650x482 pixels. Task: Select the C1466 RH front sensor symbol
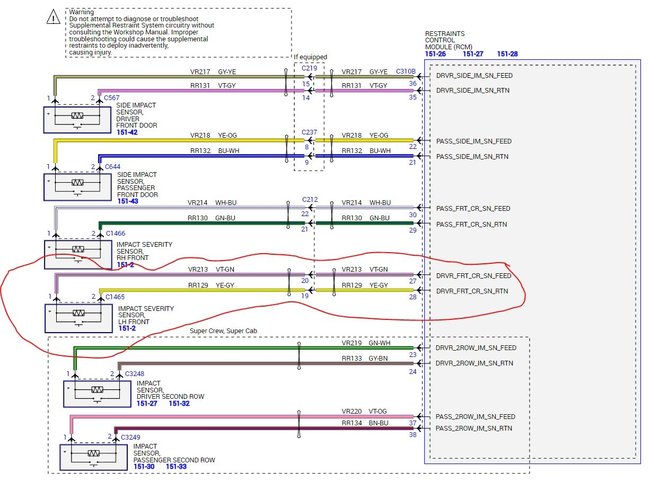[x=78, y=254]
